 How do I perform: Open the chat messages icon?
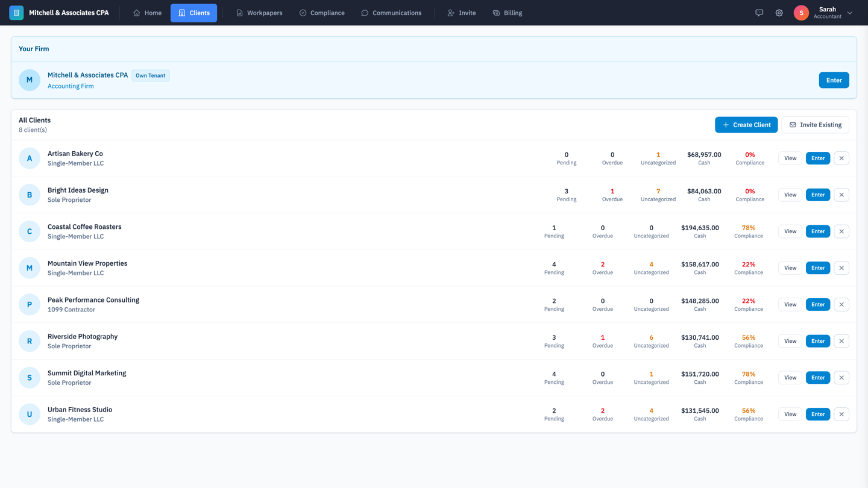coord(759,12)
